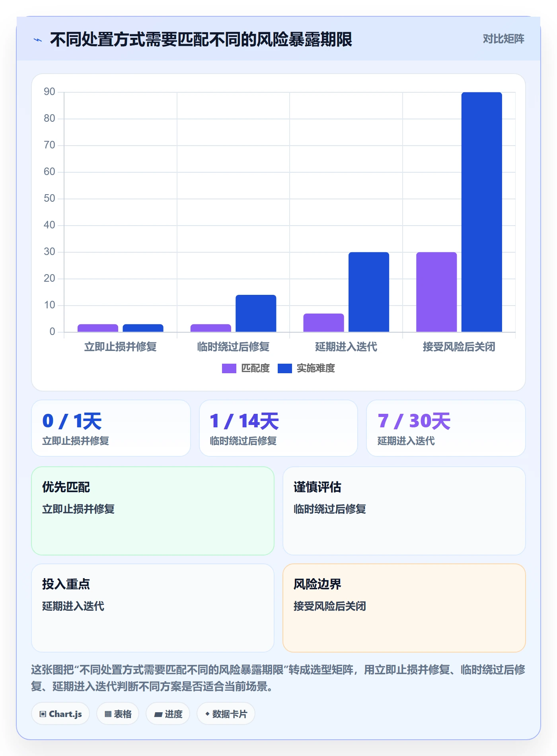Open the 谨慎评估 matrix card

click(x=404, y=511)
